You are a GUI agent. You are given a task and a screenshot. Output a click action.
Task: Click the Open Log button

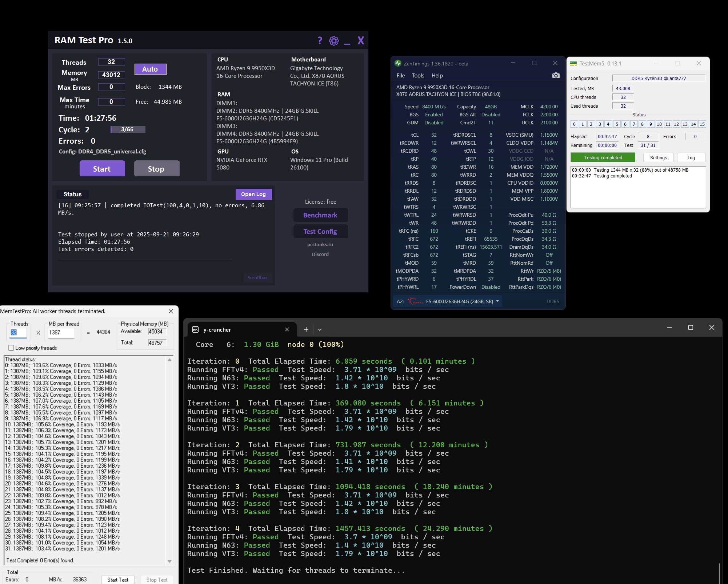coord(253,194)
